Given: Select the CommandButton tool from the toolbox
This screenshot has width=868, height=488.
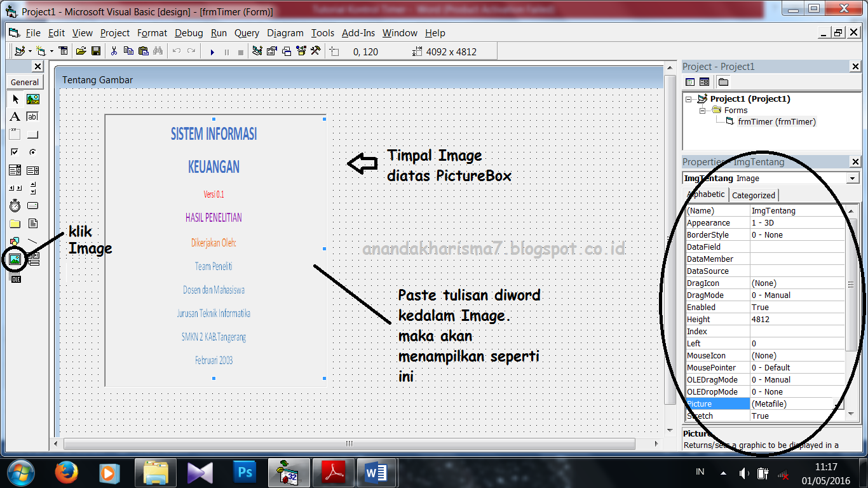Looking at the screenshot, I should (32, 134).
